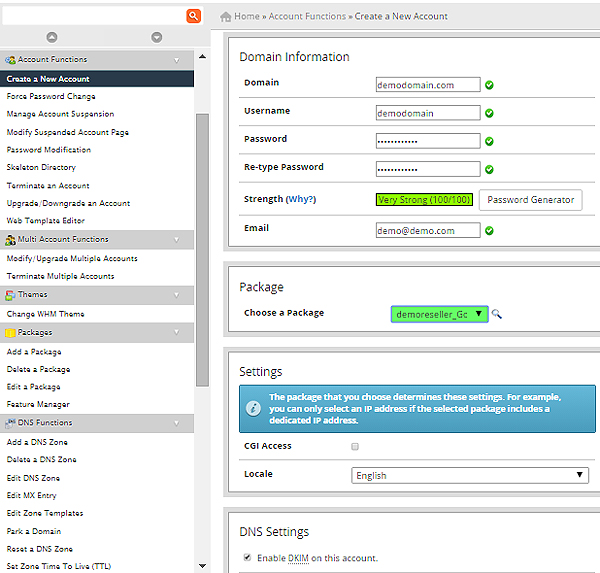Open Terminate an Account
The width and height of the screenshot is (600, 573).
click(48, 186)
